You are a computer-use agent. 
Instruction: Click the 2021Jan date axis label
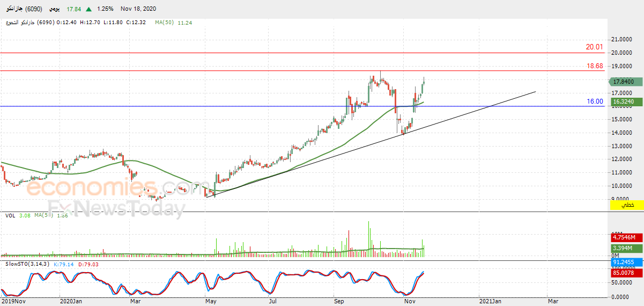click(491, 302)
